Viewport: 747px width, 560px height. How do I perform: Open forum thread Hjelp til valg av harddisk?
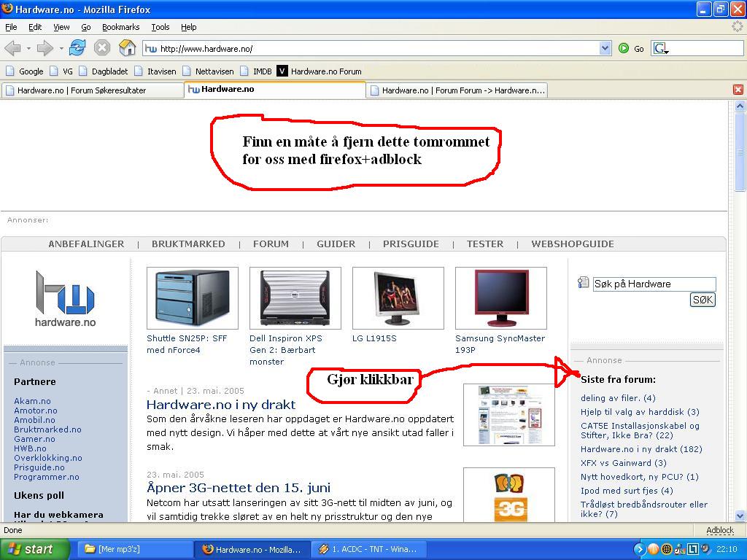point(640,412)
